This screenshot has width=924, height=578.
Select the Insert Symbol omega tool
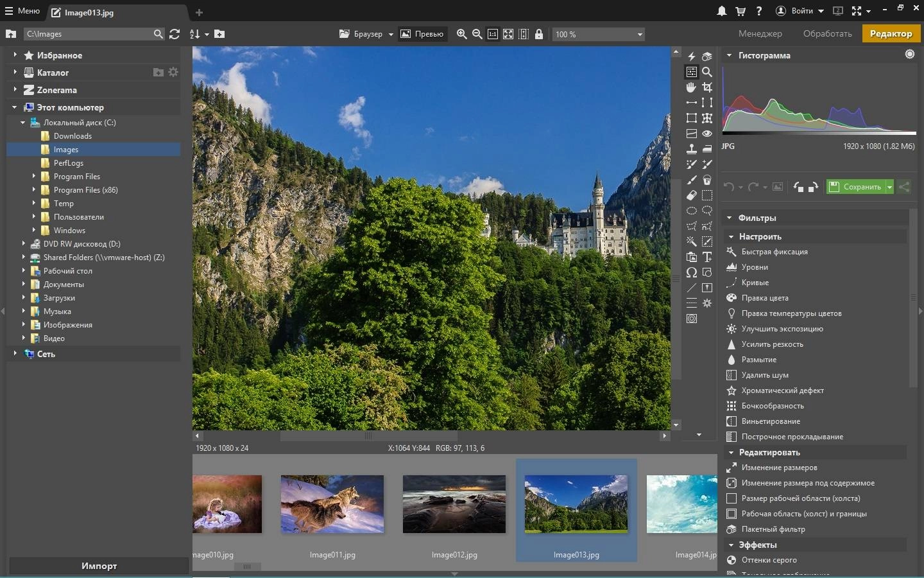(692, 272)
